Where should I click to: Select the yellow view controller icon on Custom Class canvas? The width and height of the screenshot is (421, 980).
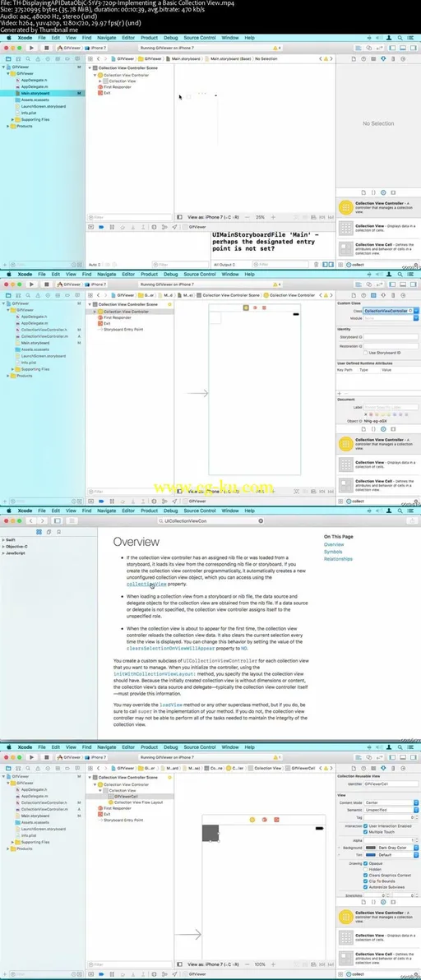[x=246, y=307]
